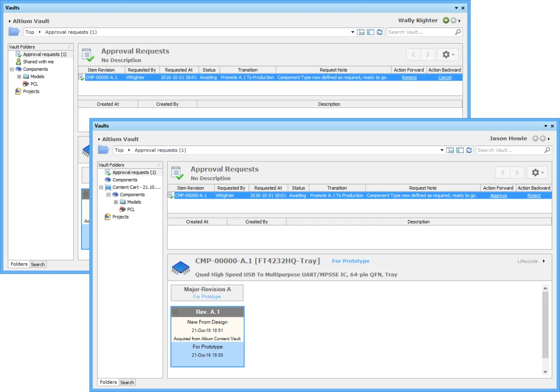The width and height of the screenshot is (560, 392).
Task: Click the next arrow button in Jason Howie's window
Action: pos(517,172)
